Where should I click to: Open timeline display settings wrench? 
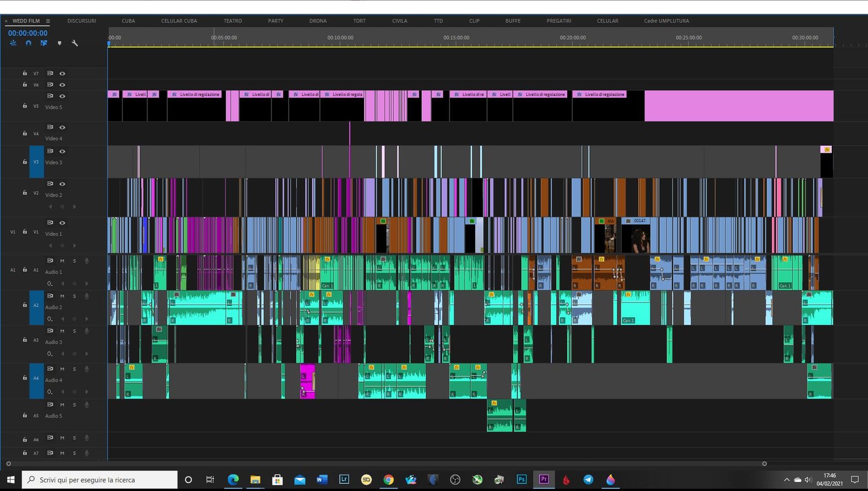(x=75, y=43)
